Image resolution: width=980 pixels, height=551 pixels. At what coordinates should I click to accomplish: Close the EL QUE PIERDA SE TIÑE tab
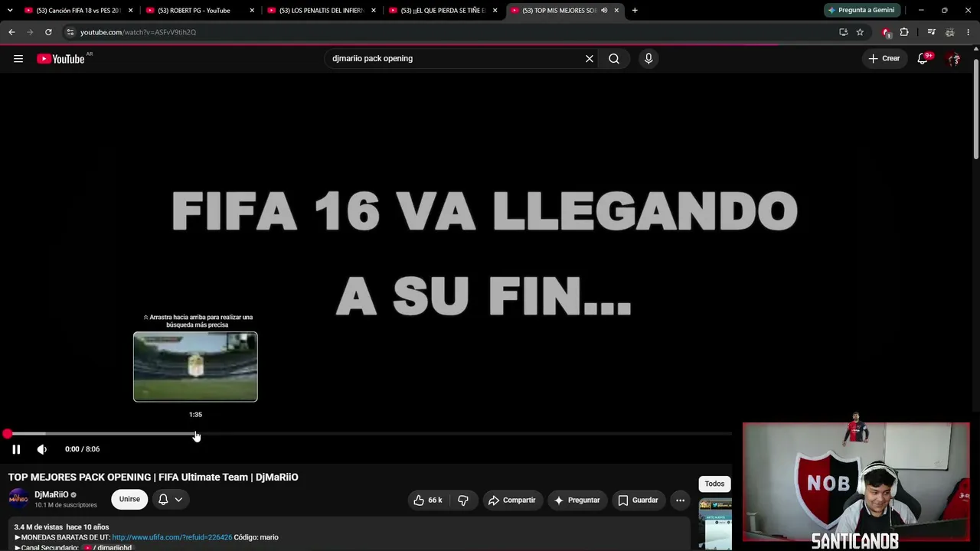tap(495, 11)
